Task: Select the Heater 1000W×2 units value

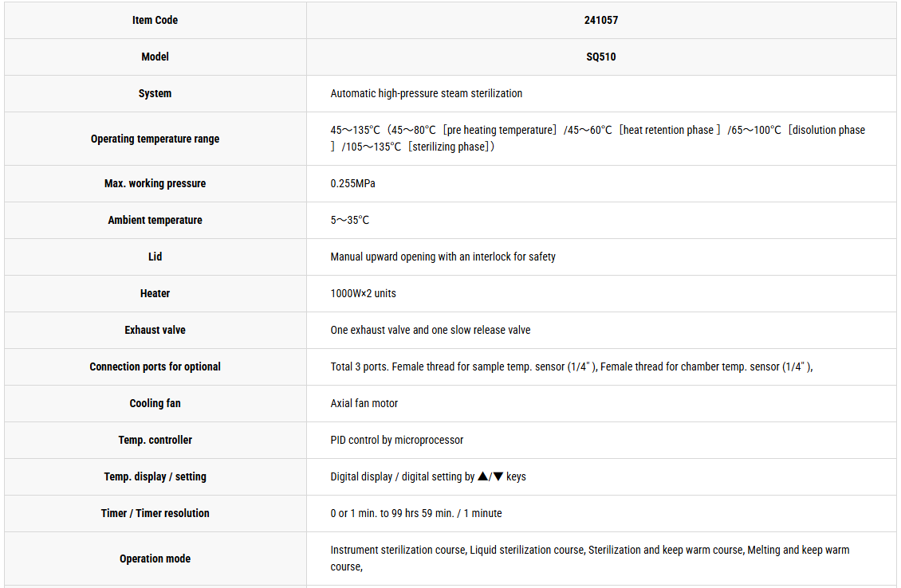Action: [x=363, y=293]
